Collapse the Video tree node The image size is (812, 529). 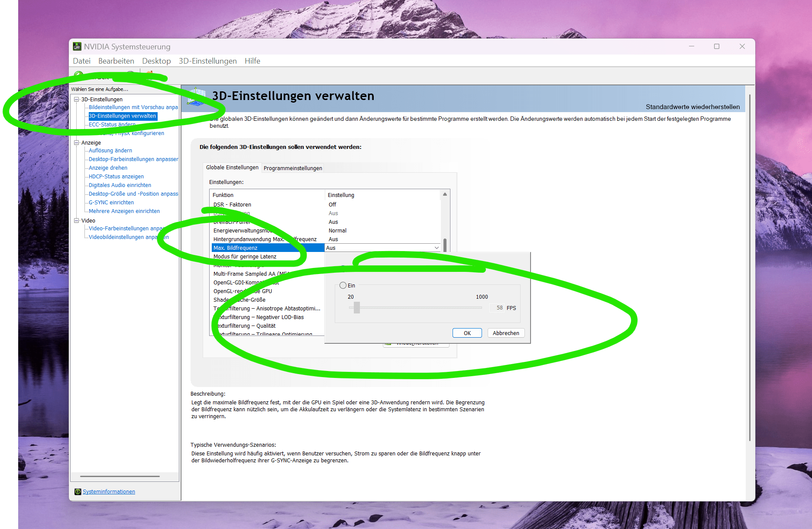77,221
